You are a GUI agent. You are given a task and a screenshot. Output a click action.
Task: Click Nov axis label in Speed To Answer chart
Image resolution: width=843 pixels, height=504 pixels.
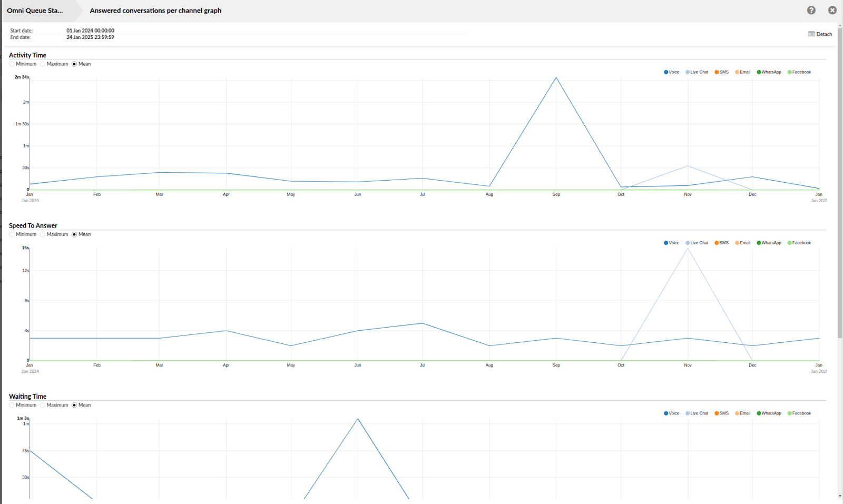pyautogui.click(x=688, y=365)
